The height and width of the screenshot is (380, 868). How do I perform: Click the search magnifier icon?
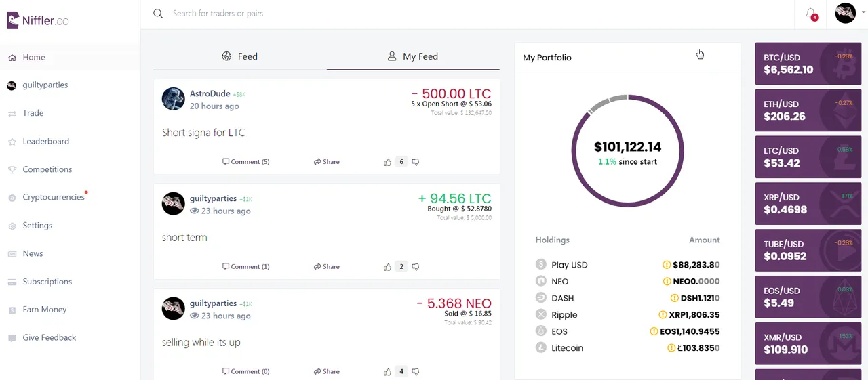pos(158,14)
